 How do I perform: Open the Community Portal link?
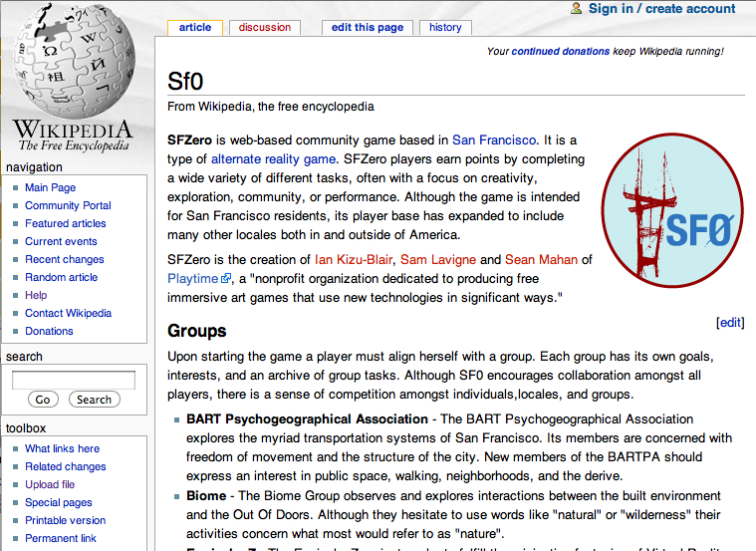pyautogui.click(x=68, y=205)
